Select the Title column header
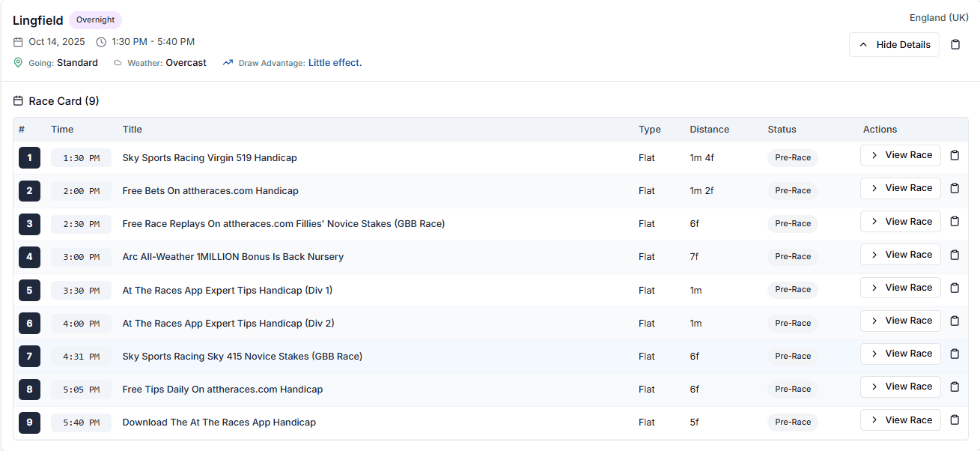 click(x=132, y=130)
